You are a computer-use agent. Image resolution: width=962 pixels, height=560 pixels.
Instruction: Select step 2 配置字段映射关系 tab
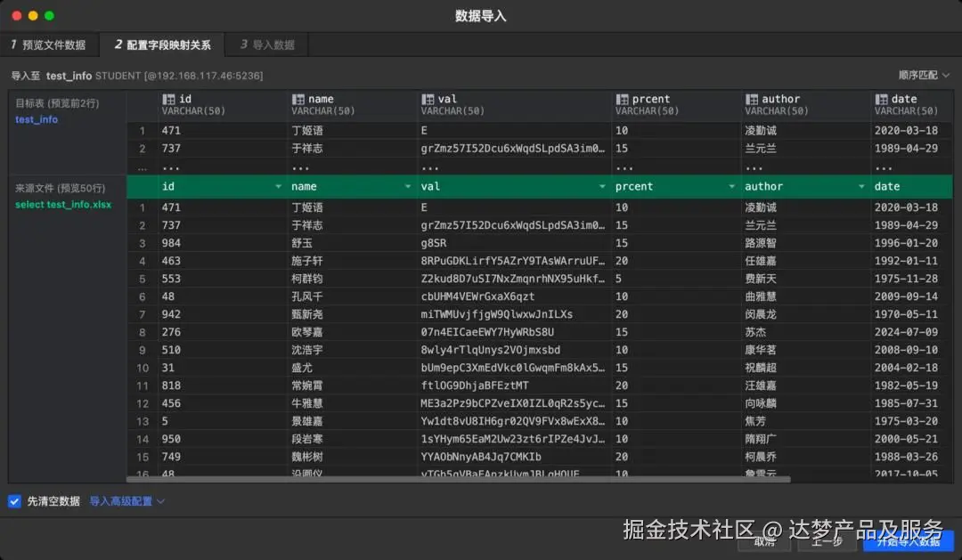[x=163, y=45]
